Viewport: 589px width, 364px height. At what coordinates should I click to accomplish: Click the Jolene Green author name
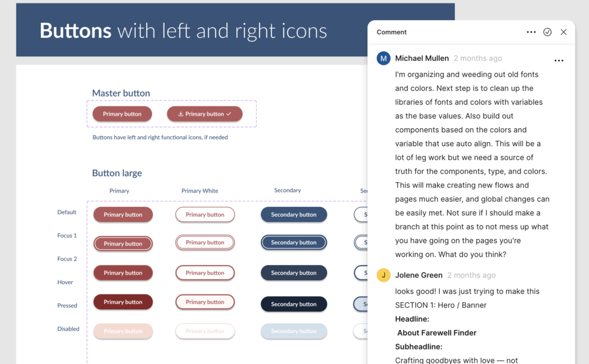pyautogui.click(x=419, y=275)
